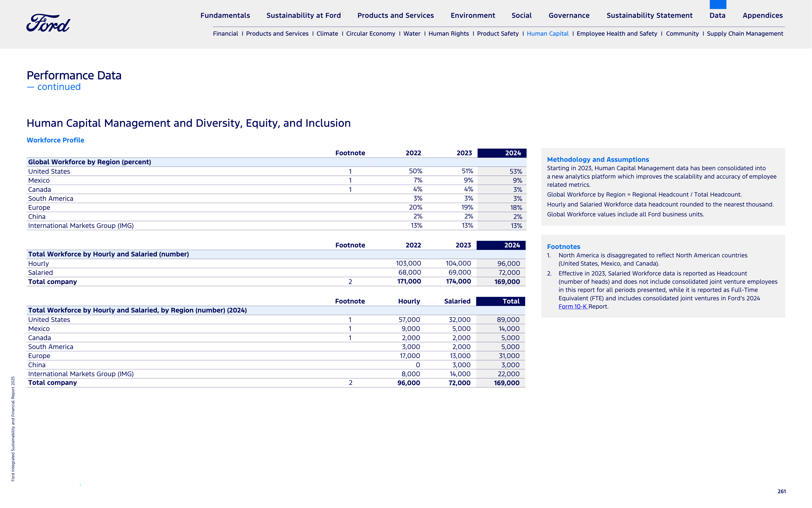Click the 'Performance Data' page title

point(74,75)
